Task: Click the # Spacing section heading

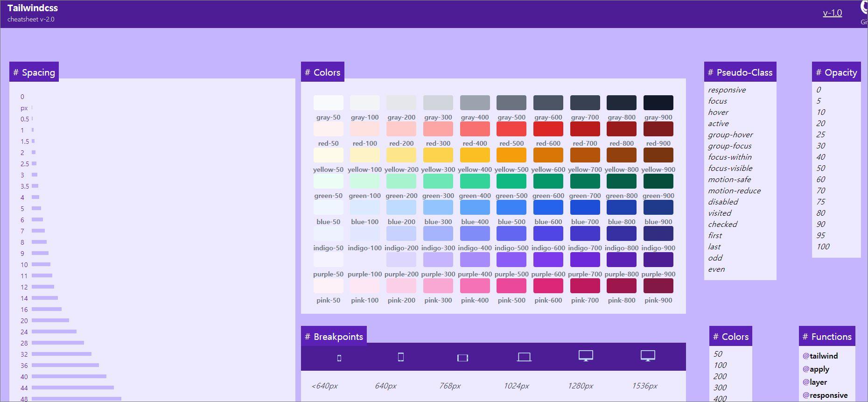Action: [x=34, y=72]
